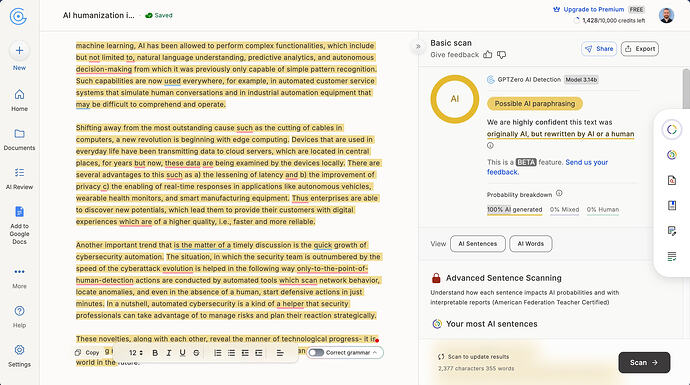Give thumbs down feedback
The width and height of the screenshot is (690, 385).
coord(501,55)
